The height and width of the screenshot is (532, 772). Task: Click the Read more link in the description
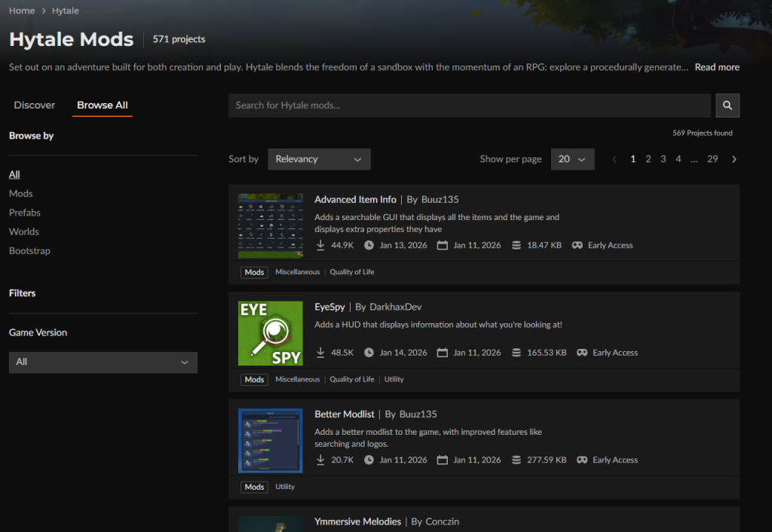coord(716,66)
